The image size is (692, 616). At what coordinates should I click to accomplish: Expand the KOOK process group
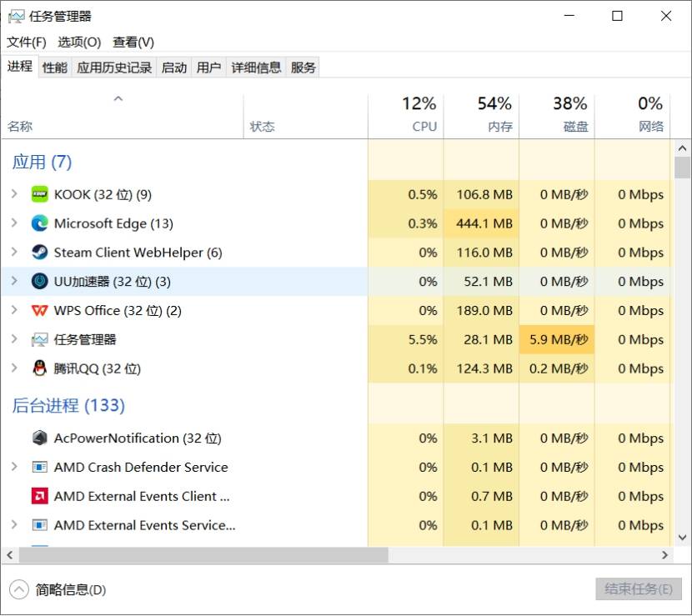click(x=14, y=194)
